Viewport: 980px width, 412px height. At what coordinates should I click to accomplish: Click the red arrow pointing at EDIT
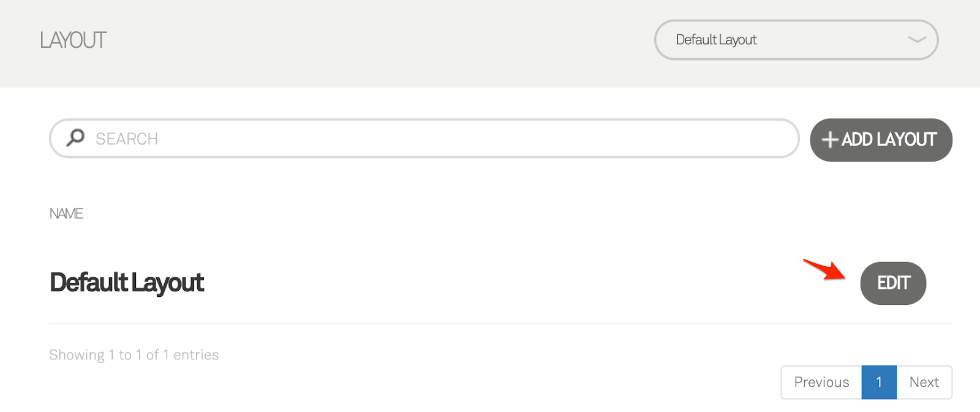click(824, 269)
